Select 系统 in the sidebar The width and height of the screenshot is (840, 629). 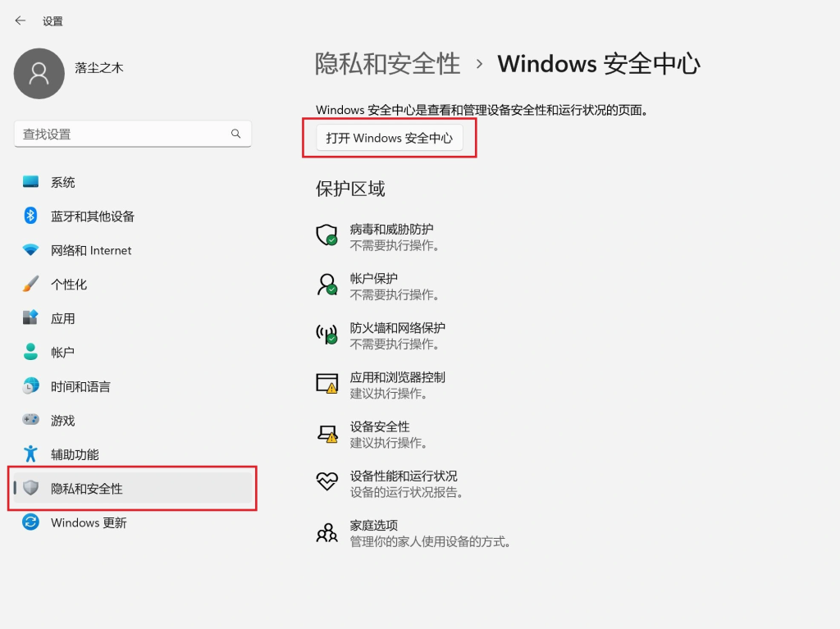[x=132, y=181]
